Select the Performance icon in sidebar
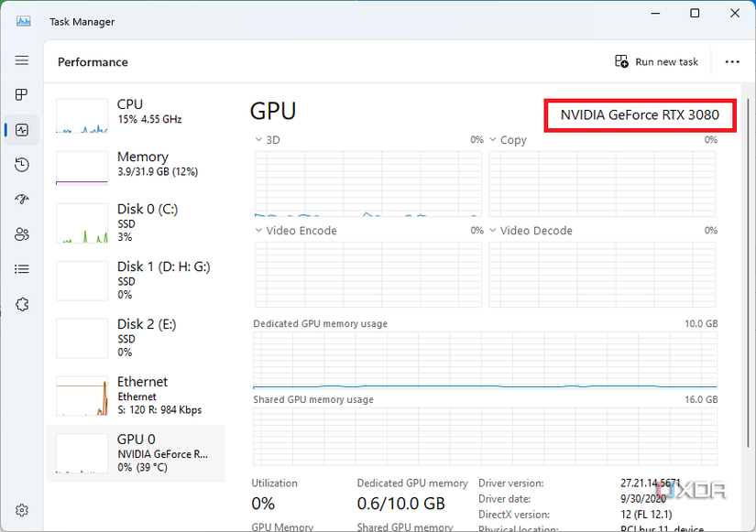The width and height of the screenshot is (756, 532). 22,129
